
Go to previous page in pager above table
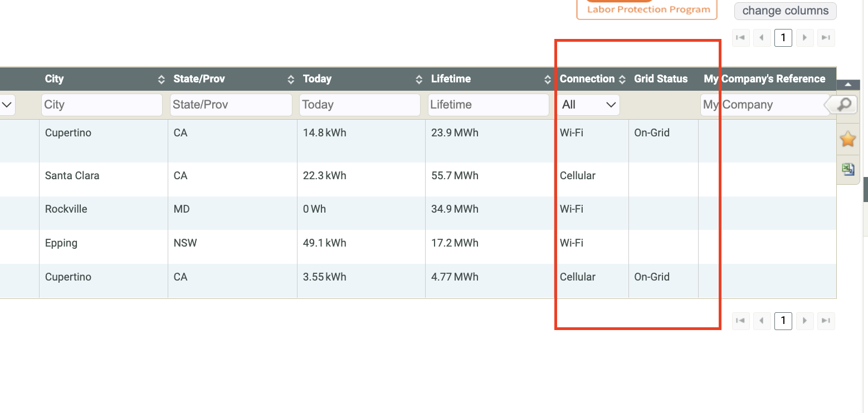pos(762,37)
